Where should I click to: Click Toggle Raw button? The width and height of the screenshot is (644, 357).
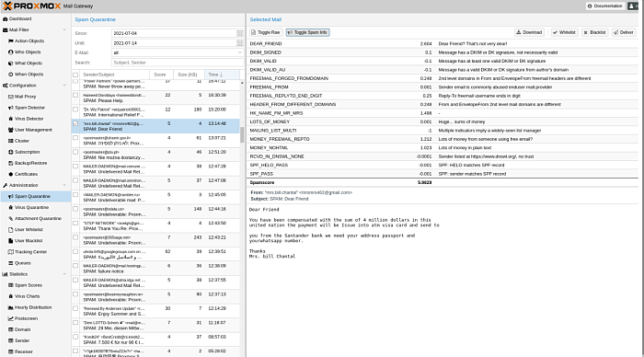point(265,32)
